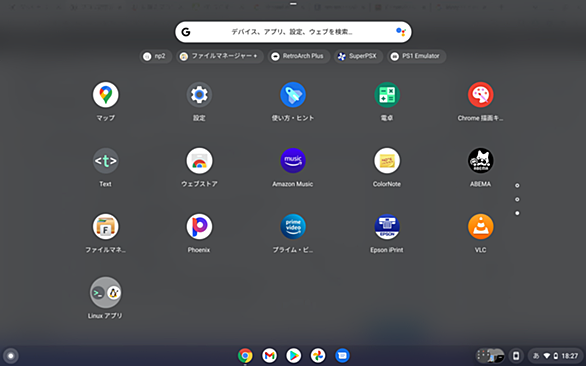
Task: Open Google Photos from the shelf
Action: coord(318,356)
